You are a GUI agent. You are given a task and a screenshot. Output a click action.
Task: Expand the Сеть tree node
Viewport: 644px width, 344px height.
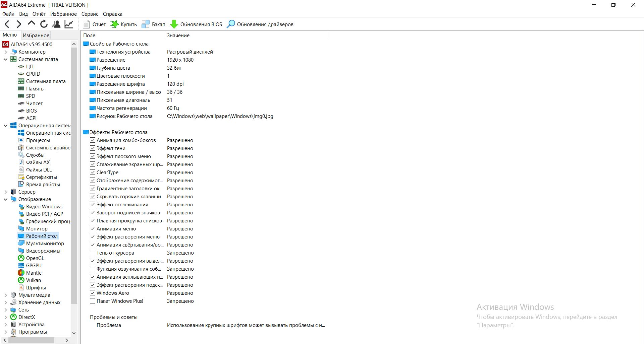[6, 310]
